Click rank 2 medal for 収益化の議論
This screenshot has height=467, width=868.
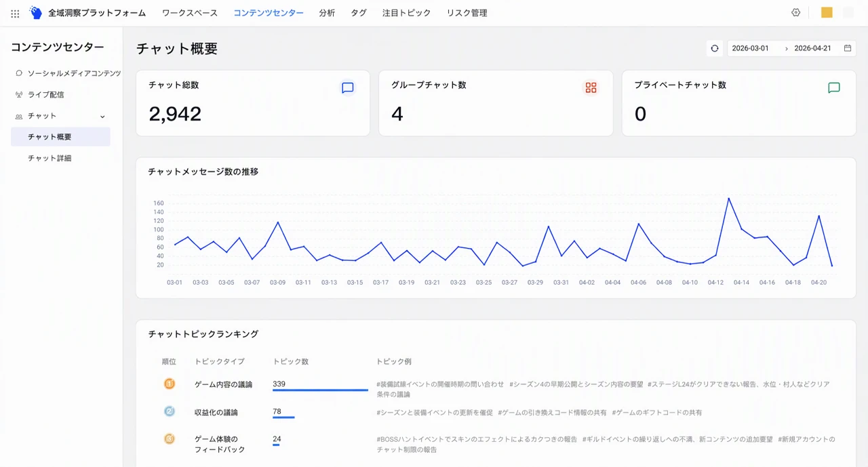point(170,411)
